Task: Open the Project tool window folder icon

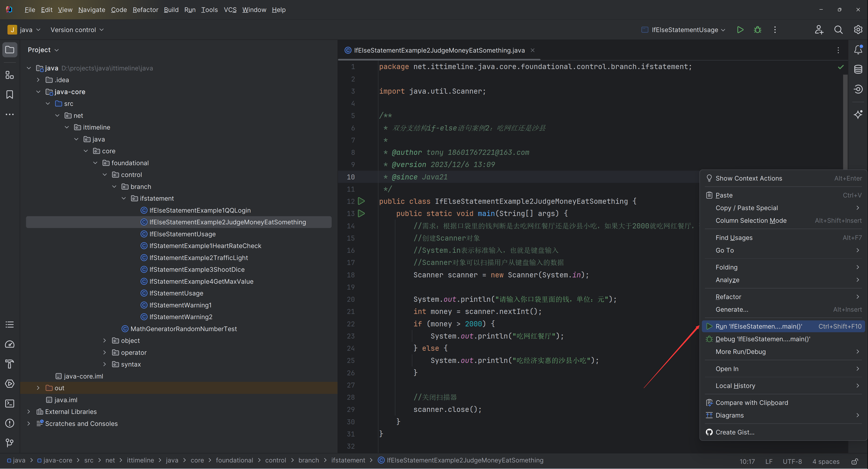Action: click(10, 50)
